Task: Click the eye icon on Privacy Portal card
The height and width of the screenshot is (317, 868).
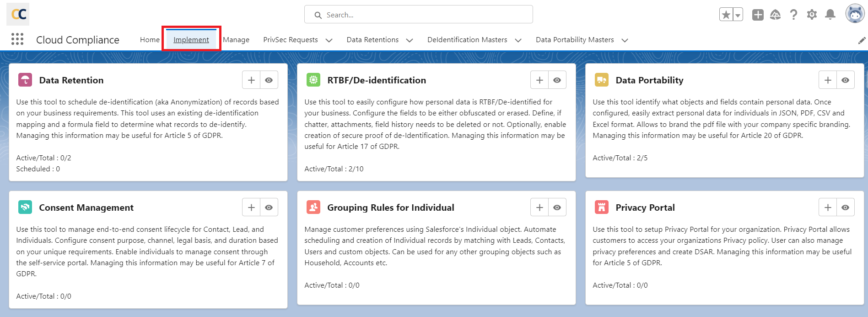Action: pyautogui.click(x=845, y=208)
